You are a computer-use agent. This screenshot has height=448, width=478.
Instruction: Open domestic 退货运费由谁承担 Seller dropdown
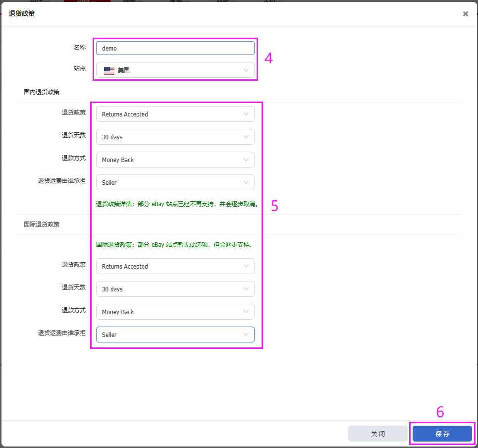(175, 182)
